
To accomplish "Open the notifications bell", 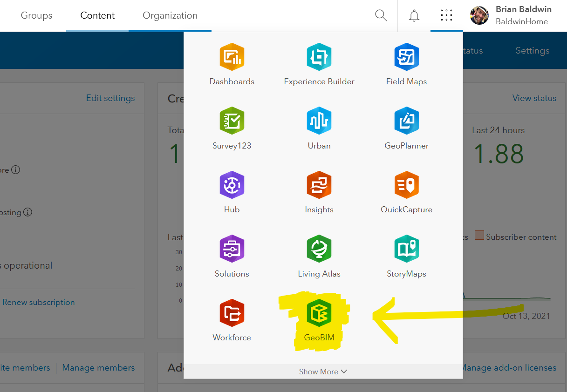I will click(x=414, y=16).
